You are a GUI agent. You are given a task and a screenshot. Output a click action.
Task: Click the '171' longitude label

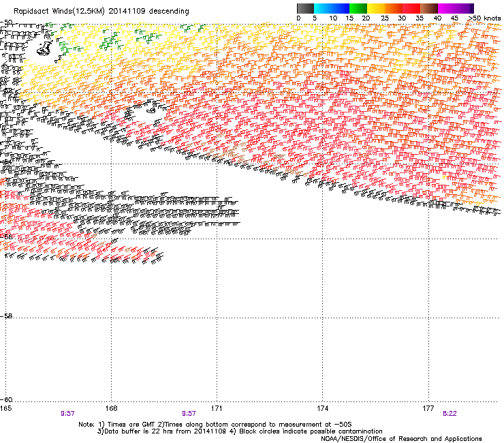pos(217,408)
